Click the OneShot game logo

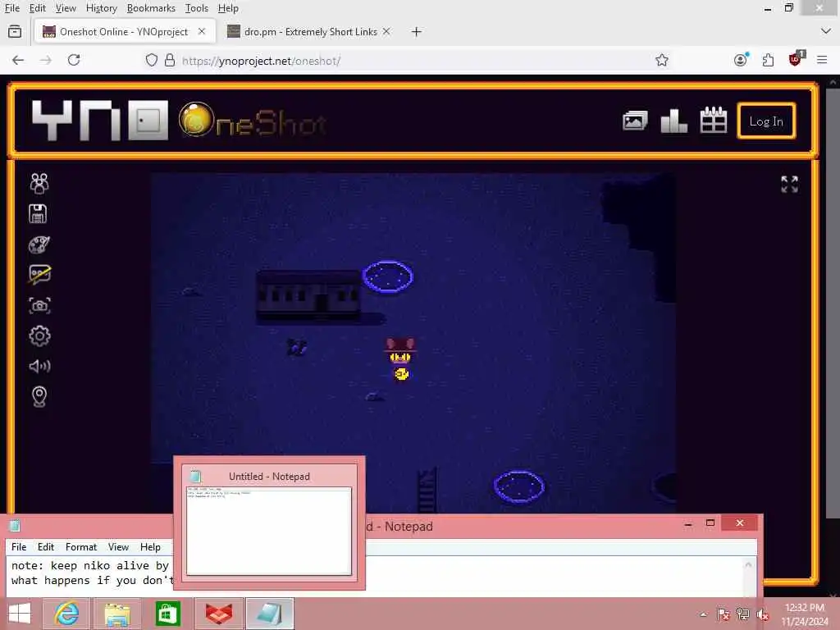(253, 120)
